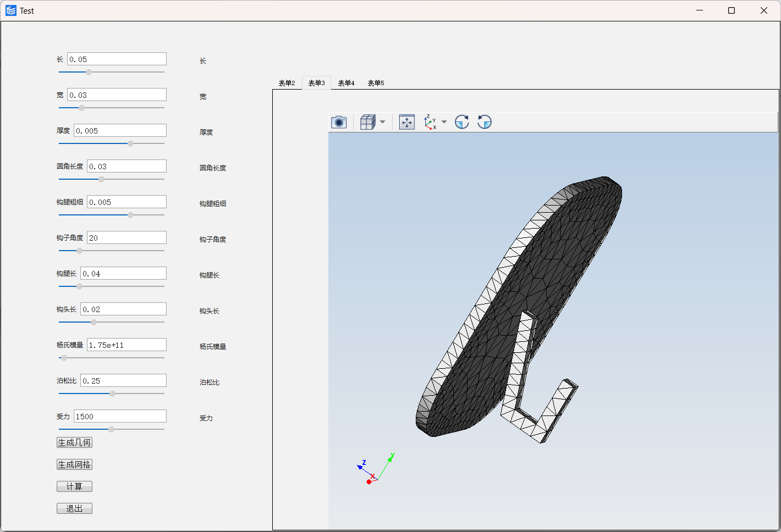This screenshot has height=532, width=781.
Task: Click the XYZ axis orientation icon
Action: 430,122
